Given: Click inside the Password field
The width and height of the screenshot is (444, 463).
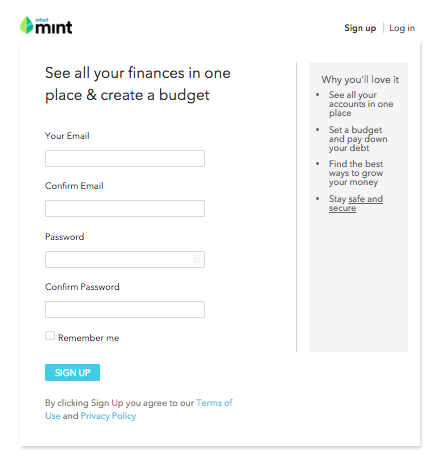Looking at the screenshot, I should pyautogui.click(x=125, y=259).
